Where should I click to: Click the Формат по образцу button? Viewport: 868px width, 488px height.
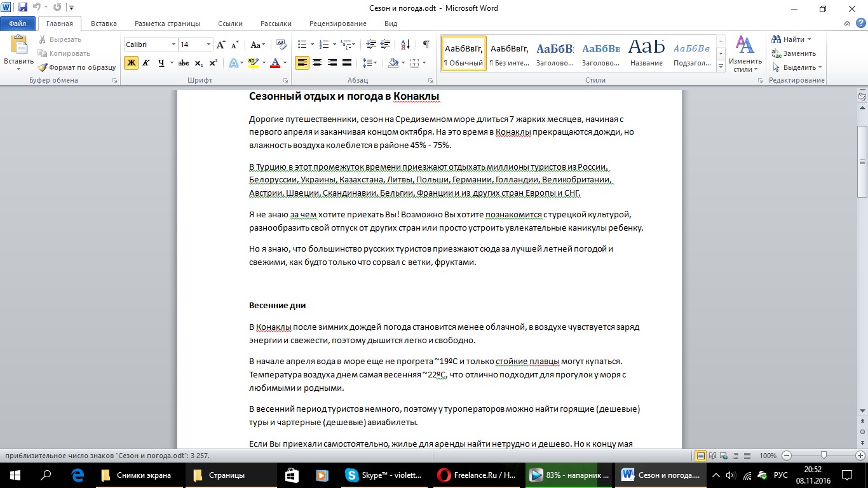pos(76,67)
